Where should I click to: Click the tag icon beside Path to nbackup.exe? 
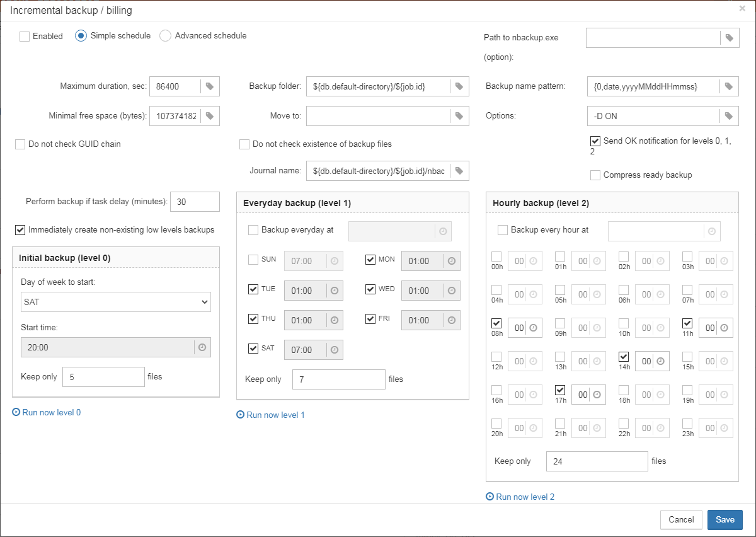(x=729, y=38)
